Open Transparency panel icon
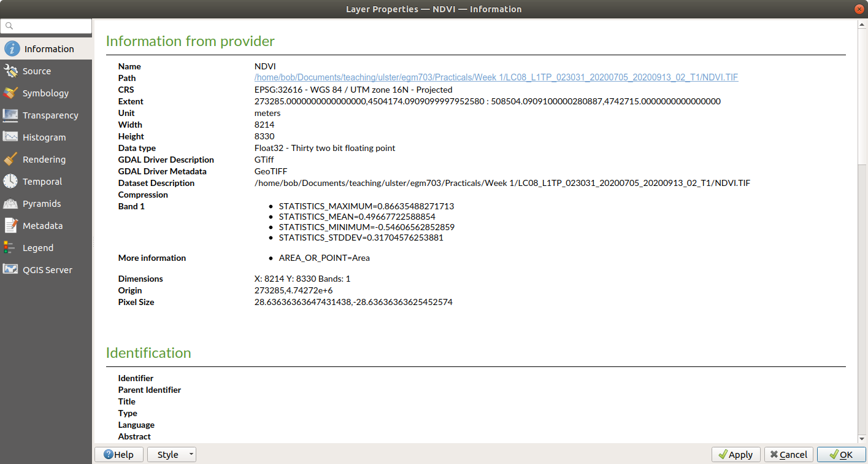This screenshot has width=868, height=464. pyautogui.click(x=10, y=115)
